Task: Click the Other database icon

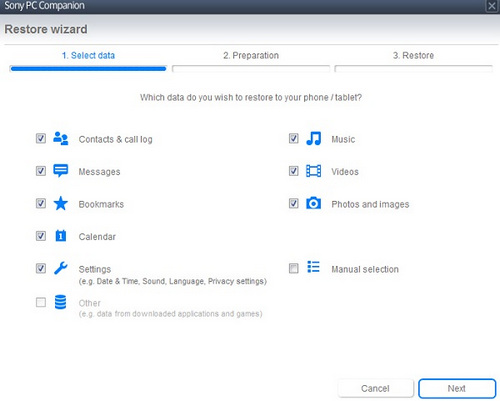Action: coord(60,302)
